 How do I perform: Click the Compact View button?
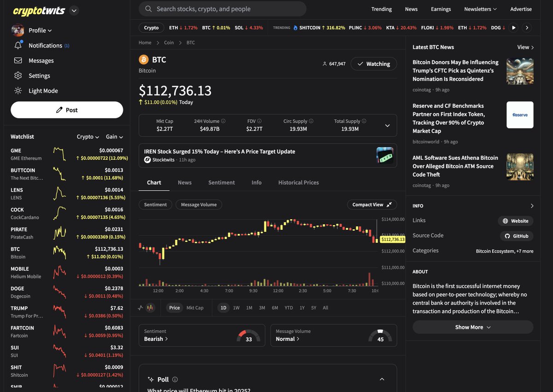(x=372, y=205)
